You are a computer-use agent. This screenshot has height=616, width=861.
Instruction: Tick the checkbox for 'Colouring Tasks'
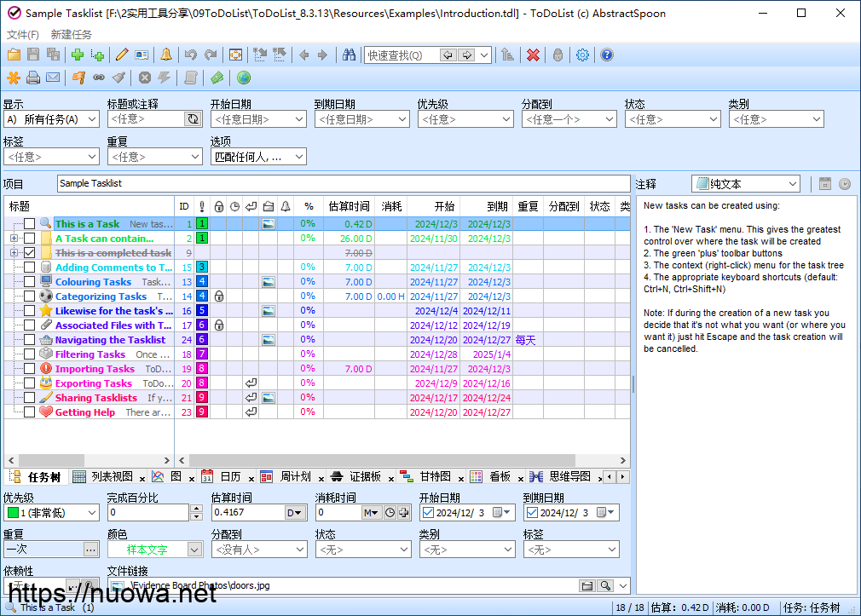(30, 282)
